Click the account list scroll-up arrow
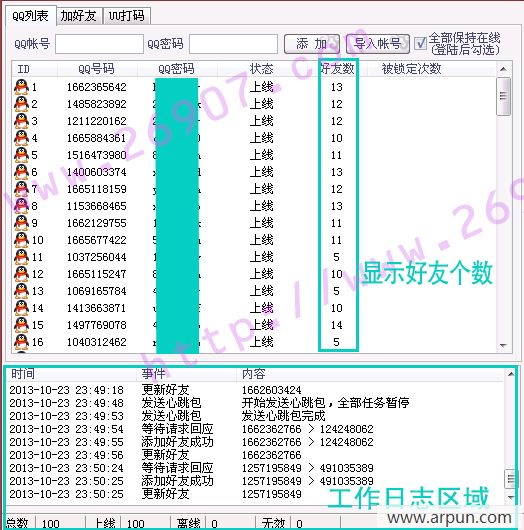Viewport: 524px width, 530px height. click(x=503, y=69)
